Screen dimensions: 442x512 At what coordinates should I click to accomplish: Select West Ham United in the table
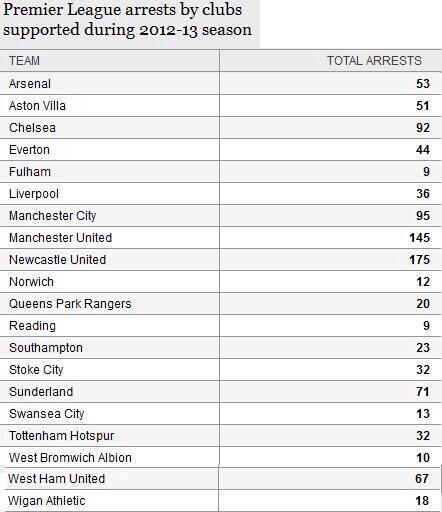point(57,479)
